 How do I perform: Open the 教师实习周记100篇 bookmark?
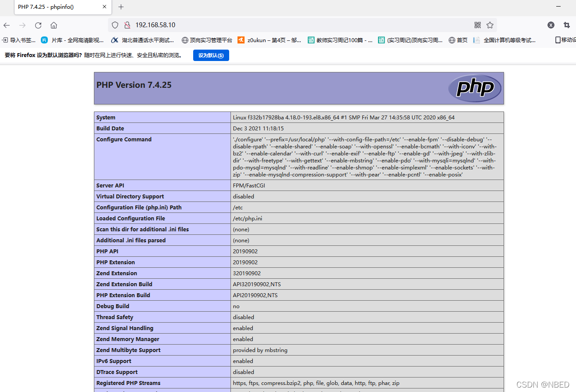[340, 40]
